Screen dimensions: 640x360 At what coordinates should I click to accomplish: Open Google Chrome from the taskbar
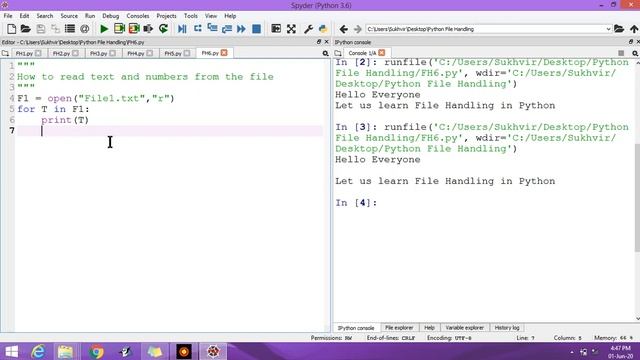pos(96,351)
